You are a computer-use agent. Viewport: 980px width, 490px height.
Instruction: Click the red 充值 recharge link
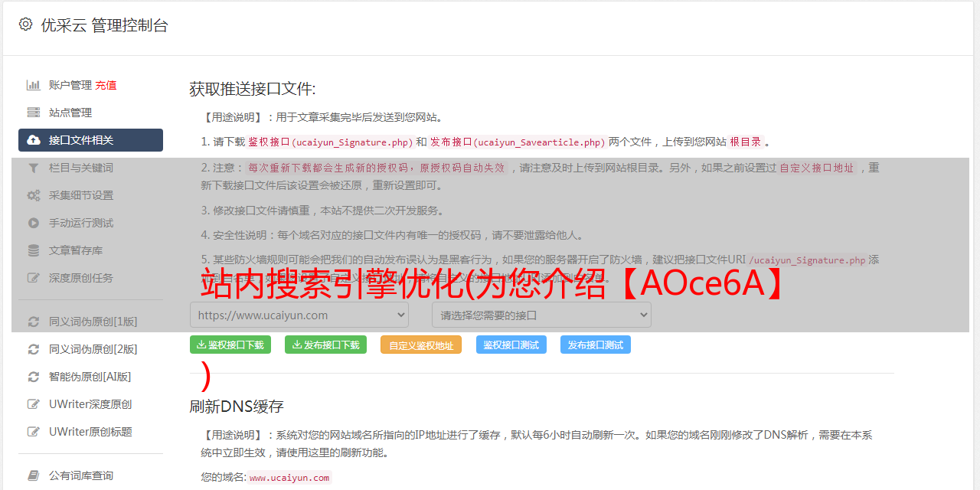click(x=106, y=85)
